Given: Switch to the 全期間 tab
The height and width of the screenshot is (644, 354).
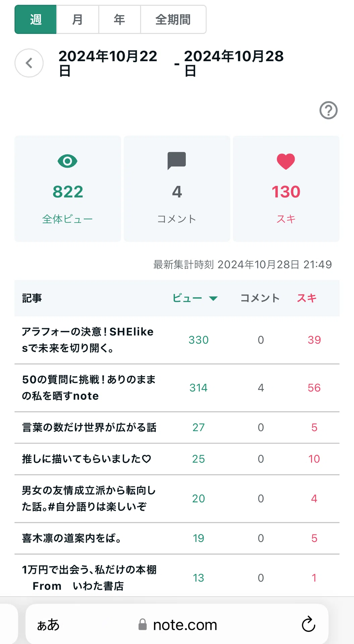Looking at the screenshot, I should [x=173, y=19].
